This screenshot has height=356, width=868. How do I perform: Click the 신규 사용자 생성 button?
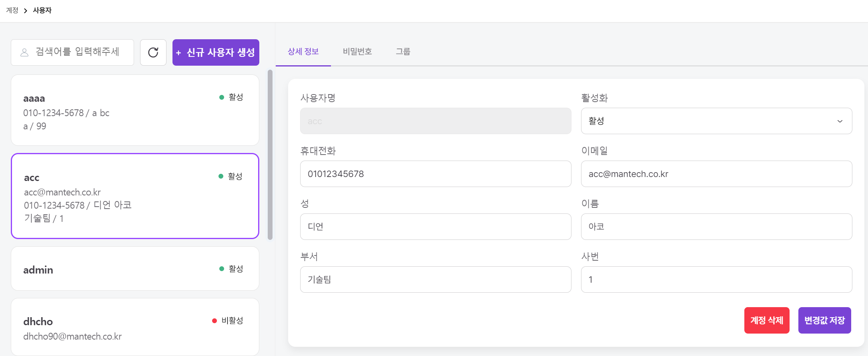point(216,52)
